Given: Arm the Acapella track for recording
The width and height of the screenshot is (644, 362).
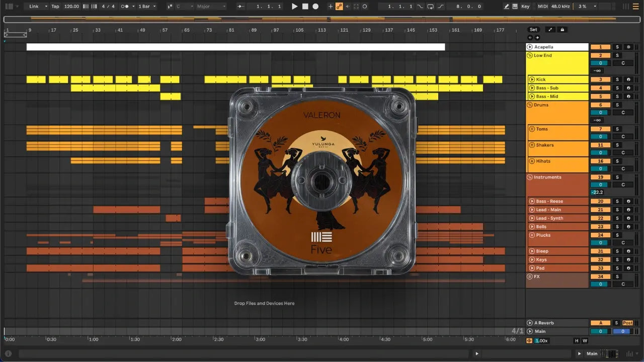Looking at the screenshot, I should [x=628, y=47].
